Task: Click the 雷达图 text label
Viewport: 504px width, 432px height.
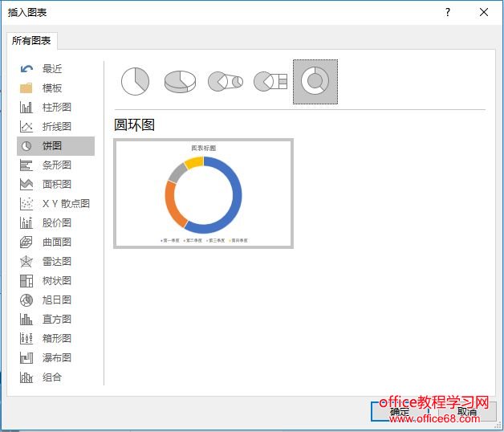Action: click(57, 261)
